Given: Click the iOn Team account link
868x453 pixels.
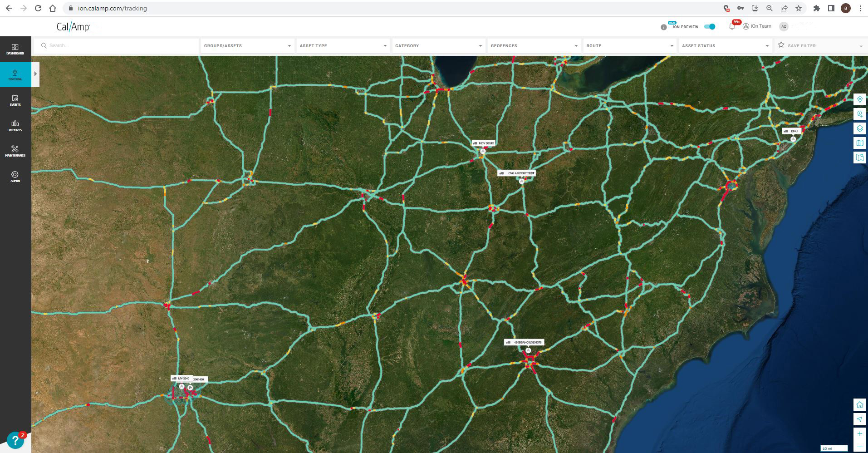Looking at the screenshot, I should (x=757, y=26).
